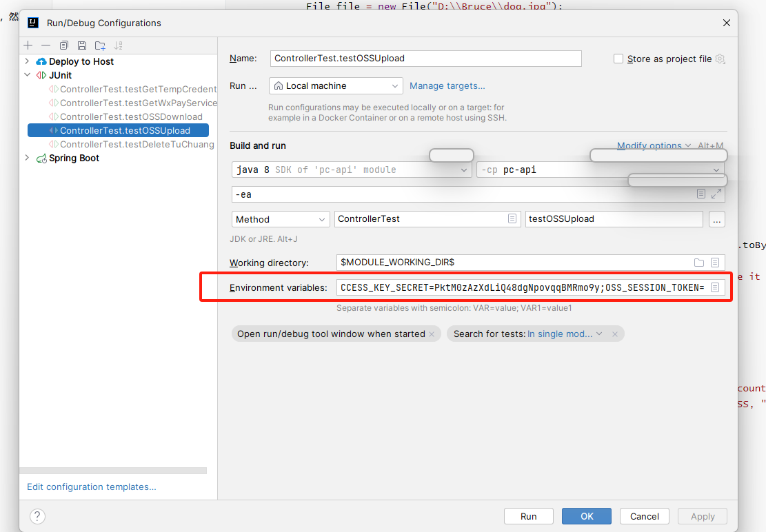
Task: Expand the Deploy to Host node
Action: pos(27,61)
